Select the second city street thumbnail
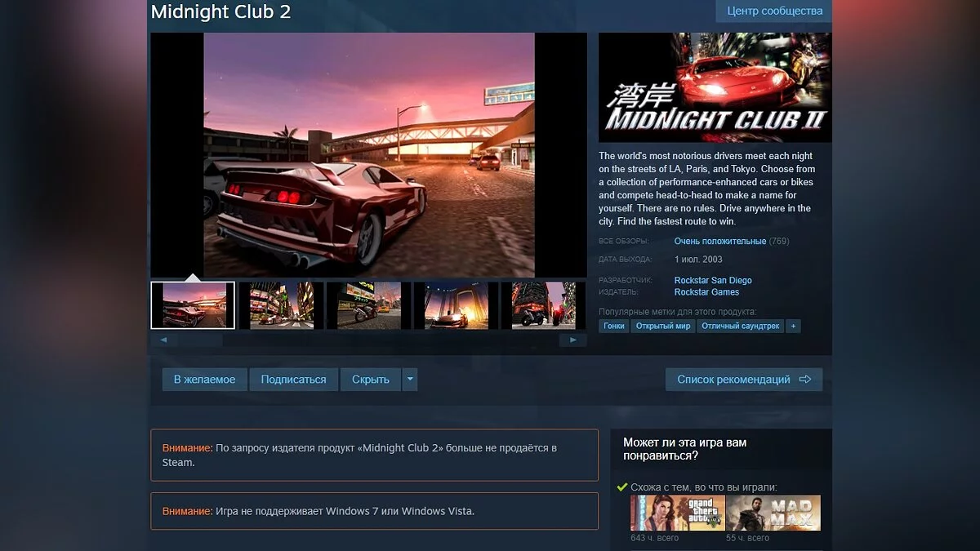This screenshot has width=980, height=551. [x=281, y=305]
